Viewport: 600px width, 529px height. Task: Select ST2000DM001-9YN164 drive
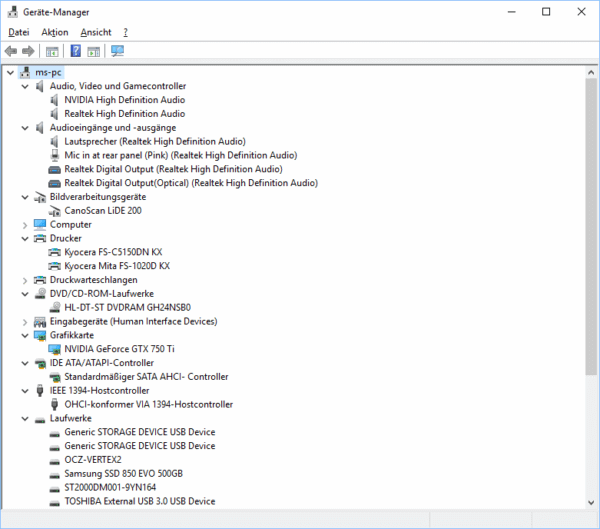[x=110, y=488]
